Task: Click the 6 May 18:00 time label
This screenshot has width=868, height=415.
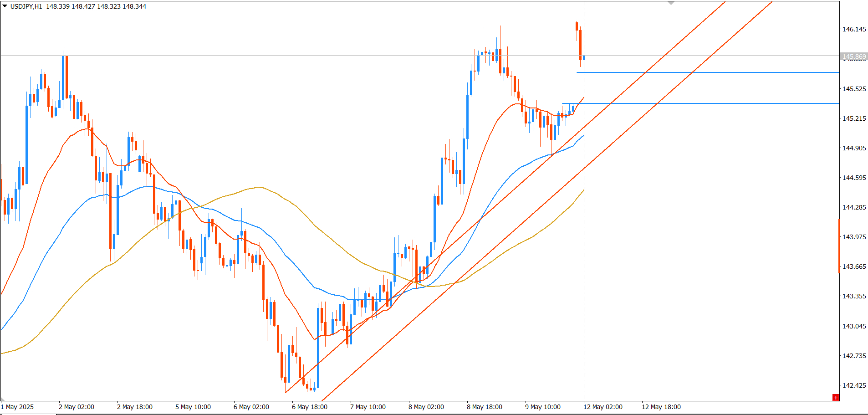Action: tap(310, 407)
